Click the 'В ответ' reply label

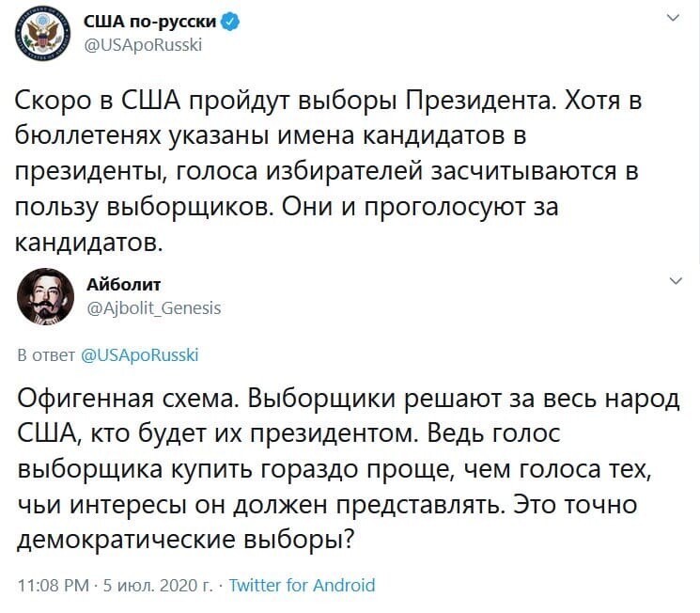pyautogui.click(x=46, y=355)
